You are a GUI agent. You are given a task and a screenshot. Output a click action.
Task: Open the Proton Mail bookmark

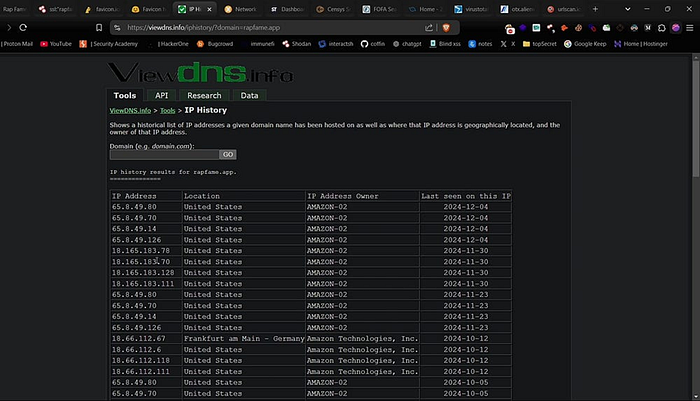pos(17,44)
